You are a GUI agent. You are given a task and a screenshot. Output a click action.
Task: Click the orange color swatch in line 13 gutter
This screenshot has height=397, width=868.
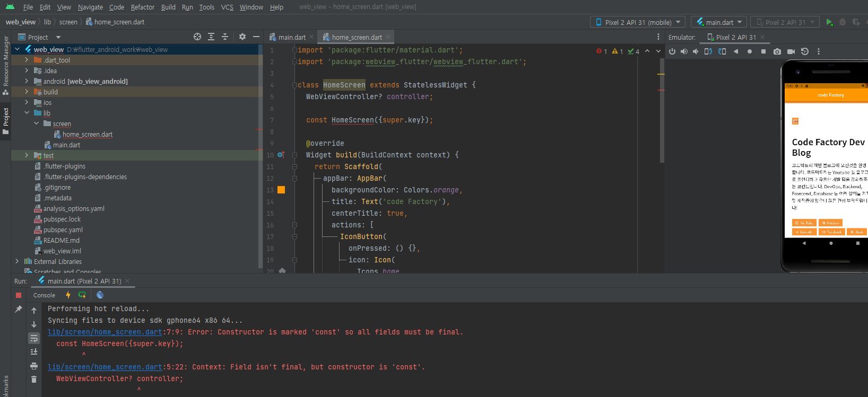pos(281,190)
